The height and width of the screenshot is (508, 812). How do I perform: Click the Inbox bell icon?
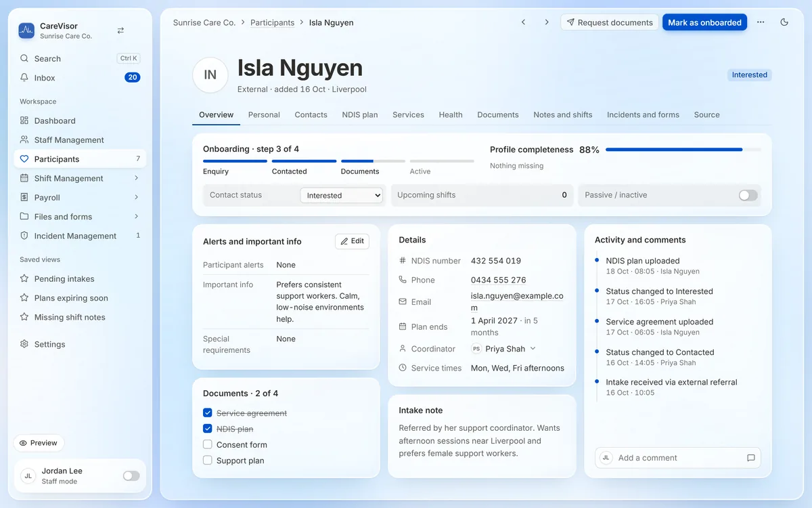tap(24, 77)
